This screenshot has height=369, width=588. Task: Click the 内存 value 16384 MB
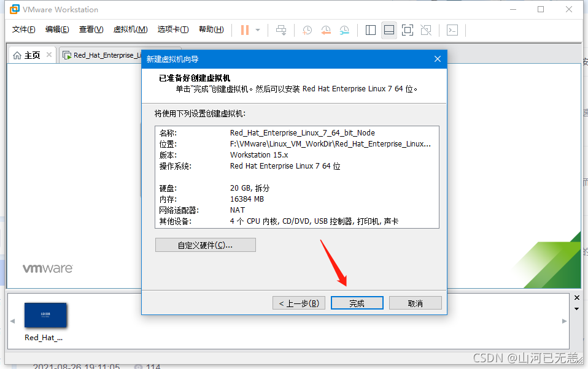tap(247, 199)
